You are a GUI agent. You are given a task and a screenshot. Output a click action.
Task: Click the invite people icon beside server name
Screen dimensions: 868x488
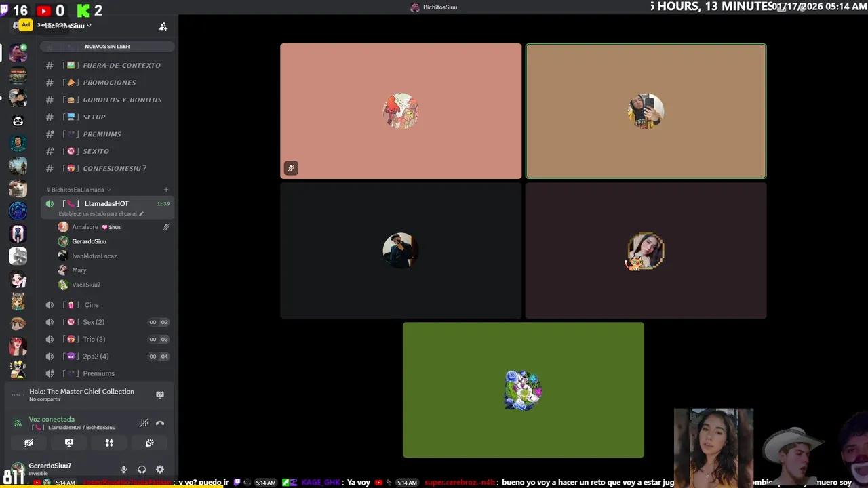[x=163, y=26]
